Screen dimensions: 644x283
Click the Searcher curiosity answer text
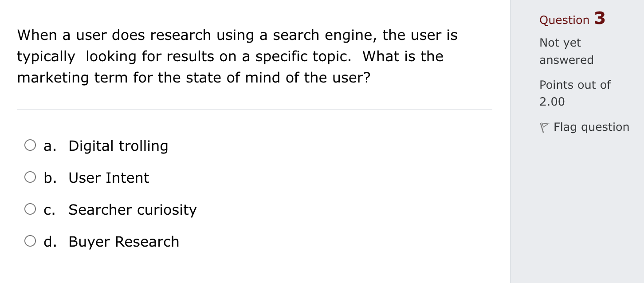pos(132,210)
